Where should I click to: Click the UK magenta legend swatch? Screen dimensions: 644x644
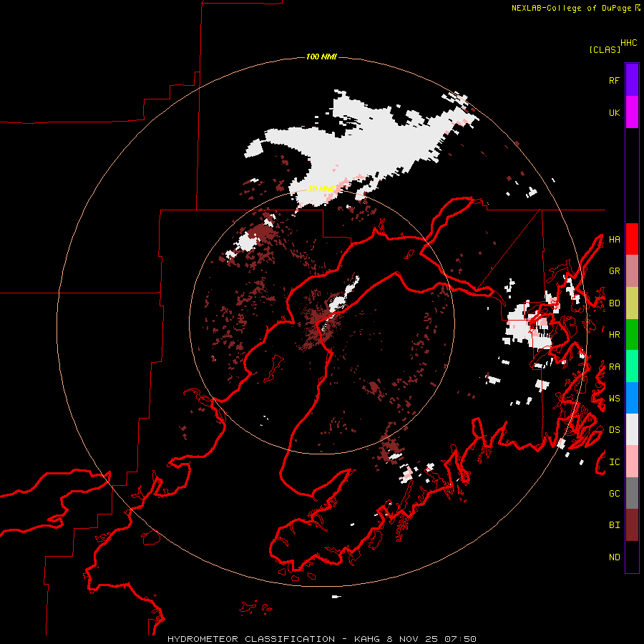[632, 112]
